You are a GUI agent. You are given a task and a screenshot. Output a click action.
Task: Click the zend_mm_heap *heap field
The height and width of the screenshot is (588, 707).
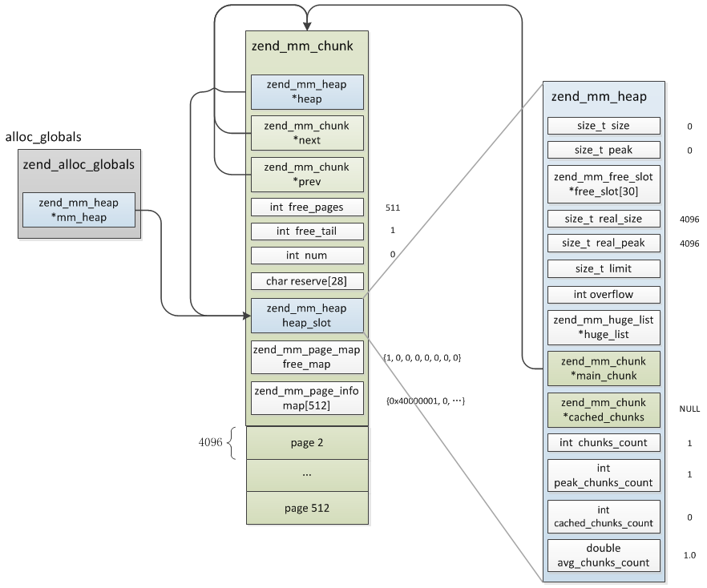coord(306,91)
